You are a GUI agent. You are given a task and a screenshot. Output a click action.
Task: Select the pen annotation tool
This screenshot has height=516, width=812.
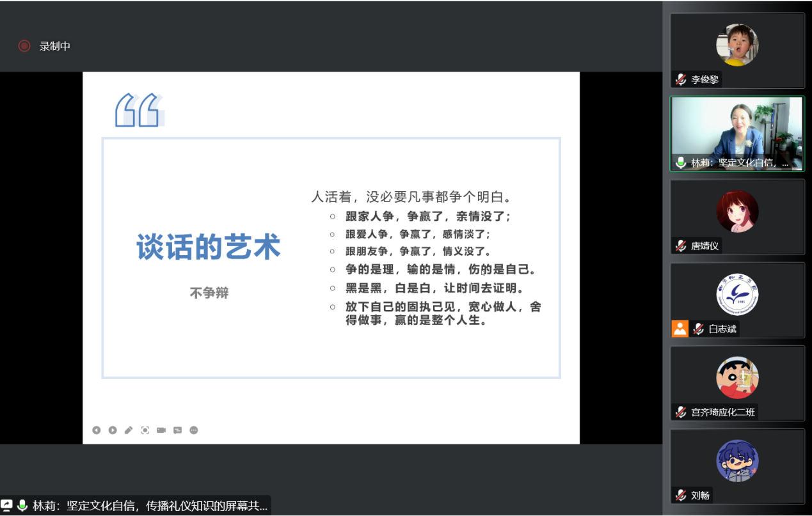tap(129, 430)
